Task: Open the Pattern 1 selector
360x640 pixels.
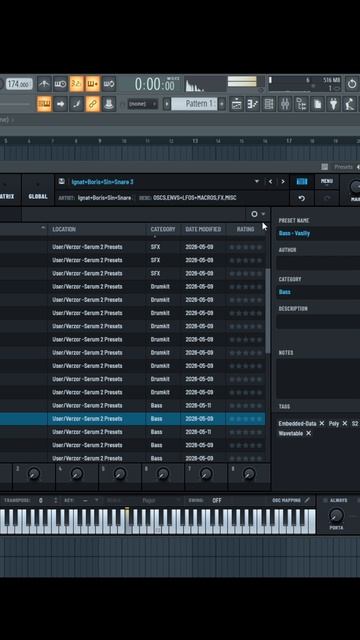Action: pyautogui.click(x=194, y=104)
